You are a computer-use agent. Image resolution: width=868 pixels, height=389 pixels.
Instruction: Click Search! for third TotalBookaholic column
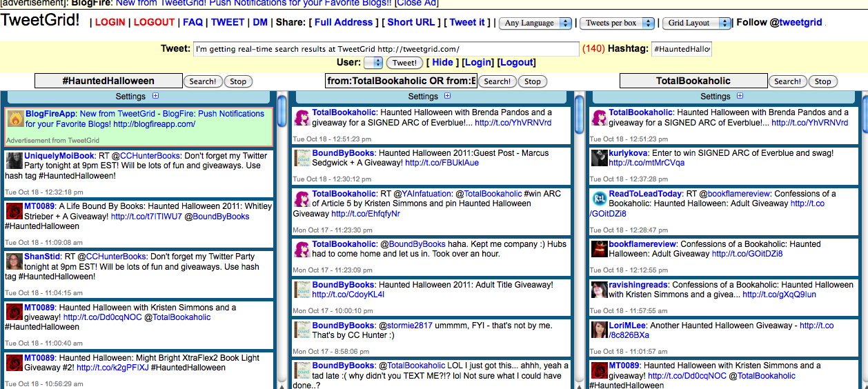[788, 81]
